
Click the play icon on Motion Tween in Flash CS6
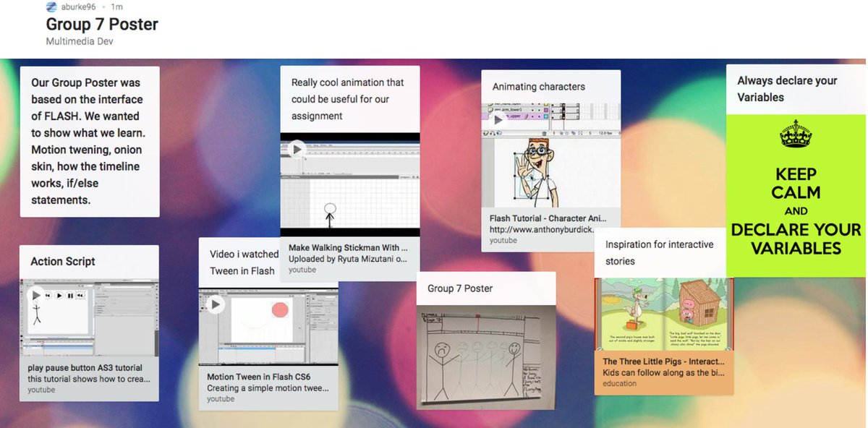coord(216,305)
